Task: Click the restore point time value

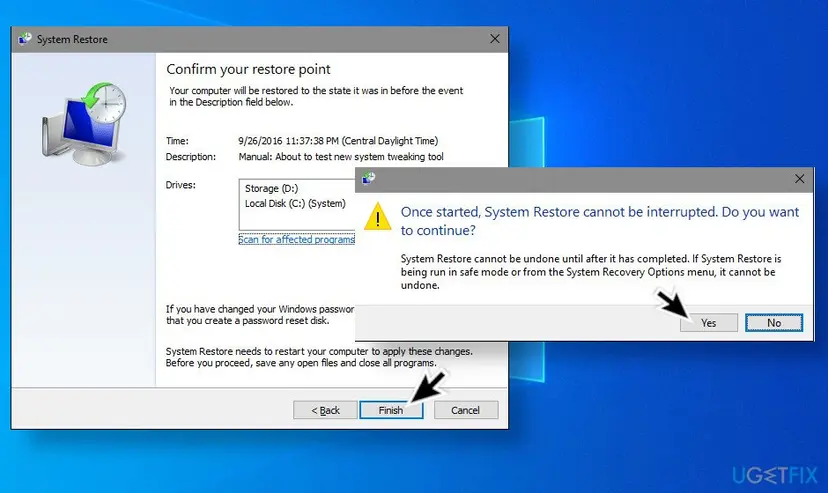Action: coord(338,141)
